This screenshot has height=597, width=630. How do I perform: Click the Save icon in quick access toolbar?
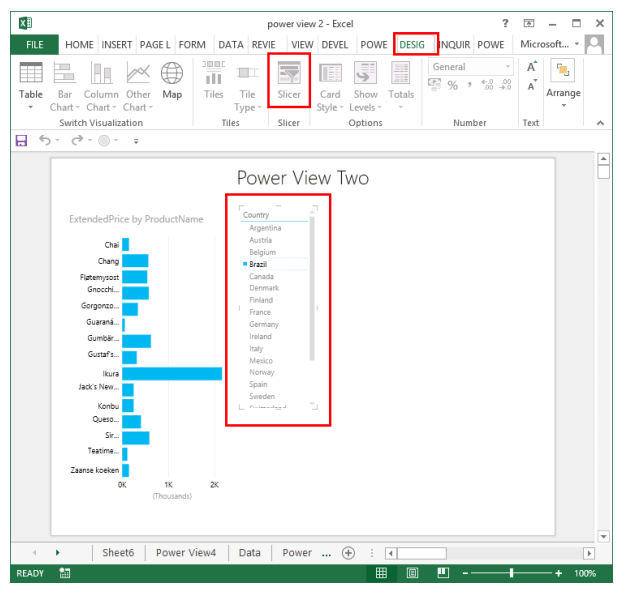click(x=21, y=141)
